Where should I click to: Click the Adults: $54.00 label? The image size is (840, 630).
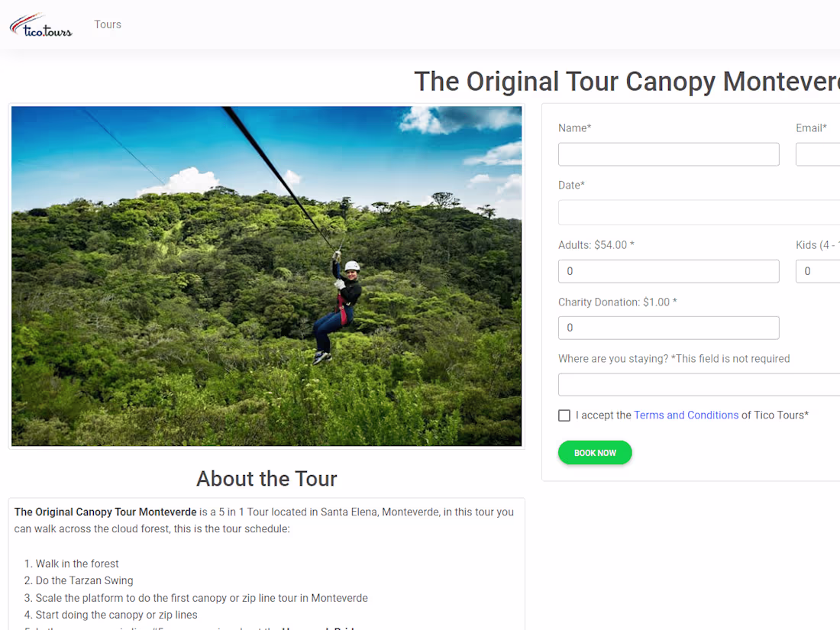(596, 245)
